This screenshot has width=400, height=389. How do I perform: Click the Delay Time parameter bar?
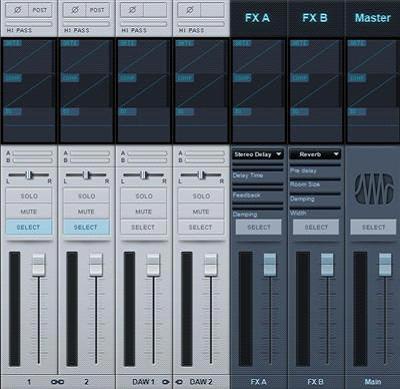258,167
